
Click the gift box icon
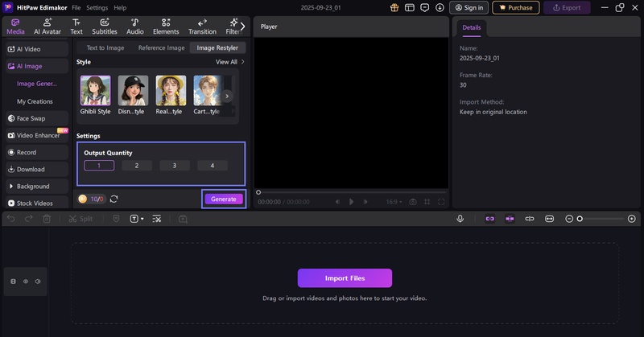[394, 7]
